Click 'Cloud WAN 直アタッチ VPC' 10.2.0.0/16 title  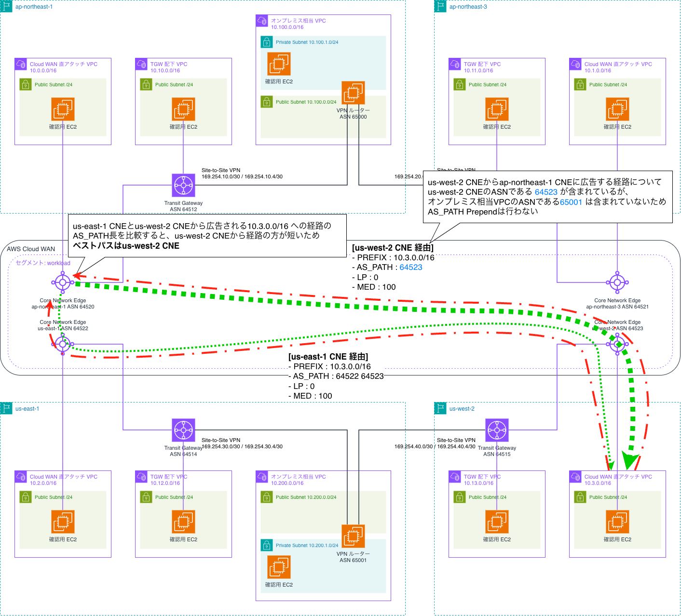click(x=64, y=477)
